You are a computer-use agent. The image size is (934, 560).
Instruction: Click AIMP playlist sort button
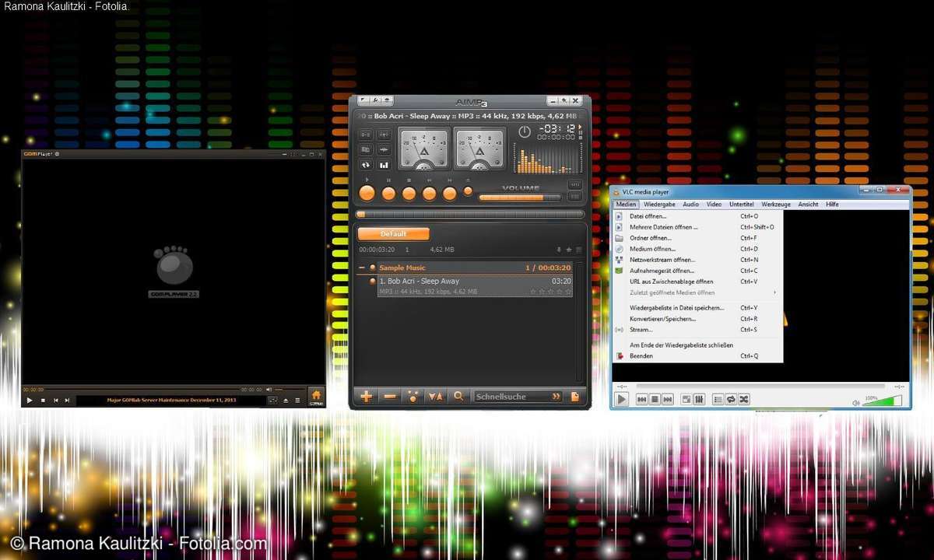pos(436,396)
